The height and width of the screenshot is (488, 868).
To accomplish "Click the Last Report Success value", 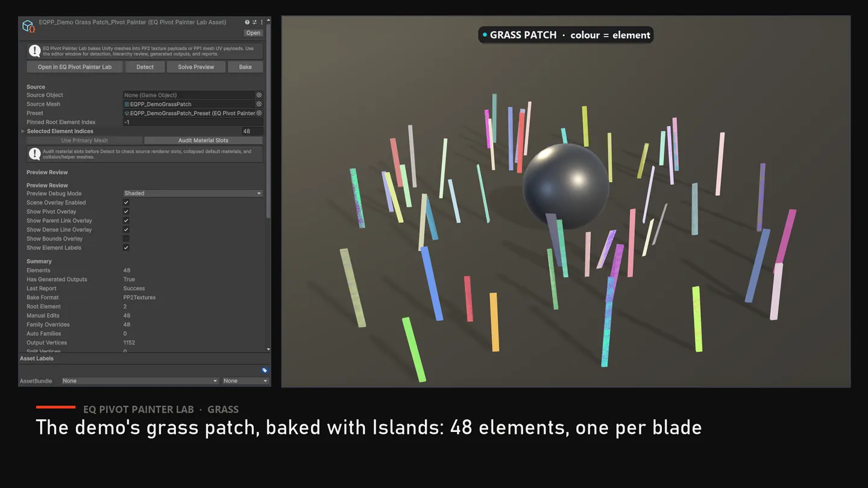I will [134, 289].
